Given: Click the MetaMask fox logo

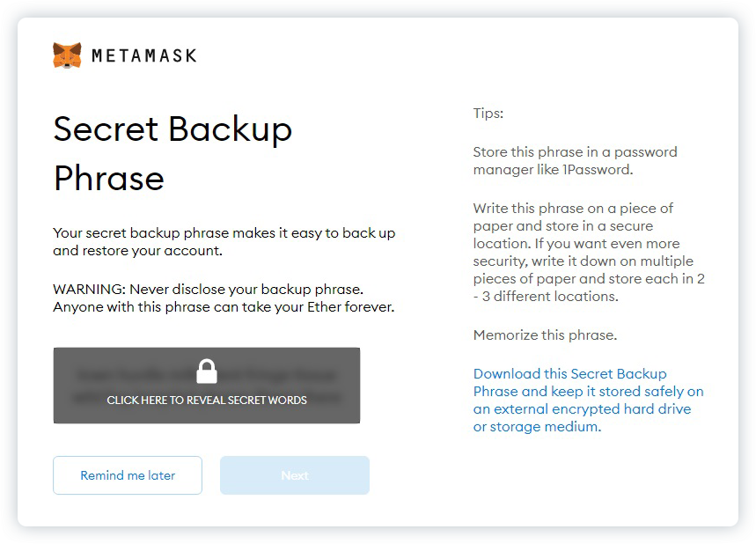Looking at the screenshot, I should (x=67, y=55).
